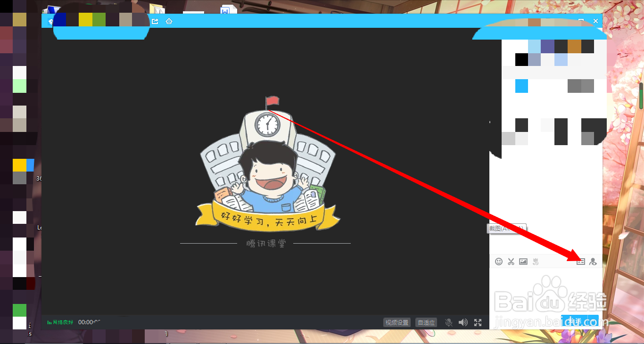Open the member card icon indicated by arrow
This screenshot has width=644, height=344.
click(581, 261)
